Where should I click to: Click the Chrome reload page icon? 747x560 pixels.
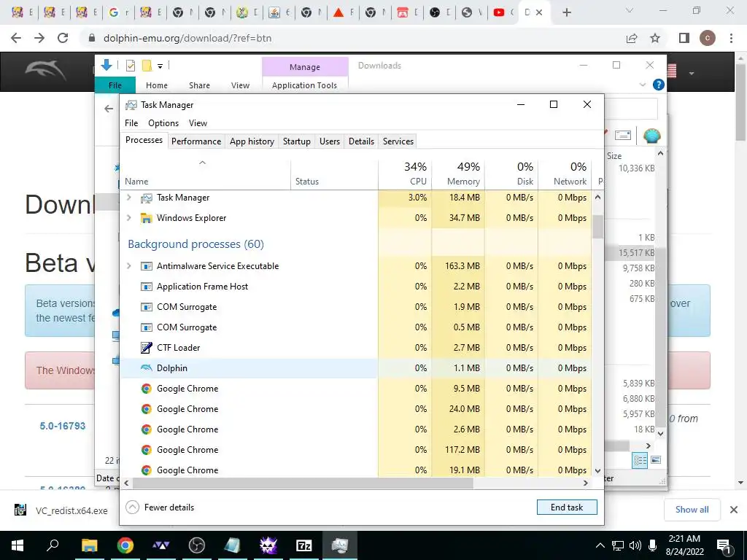pyautogui.click(x=63, y=38)
